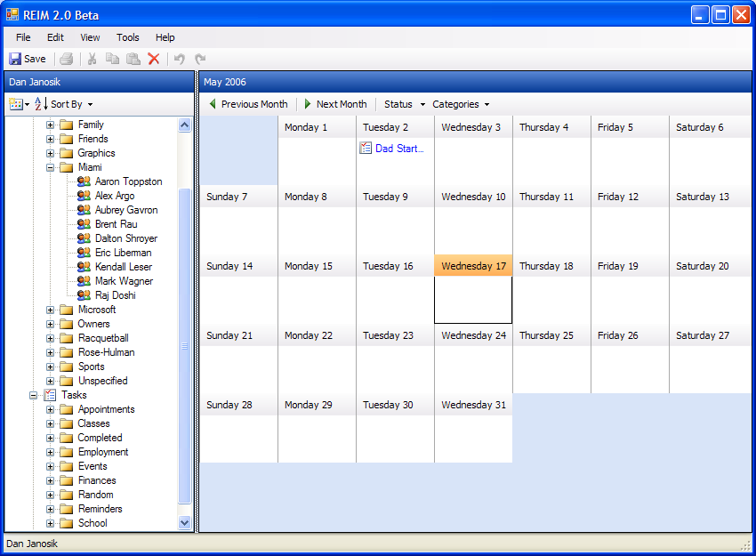Select Kendall Leser in the tree
Image resolution: width=756 pixels, height=556 pixels.
(124, 267)
